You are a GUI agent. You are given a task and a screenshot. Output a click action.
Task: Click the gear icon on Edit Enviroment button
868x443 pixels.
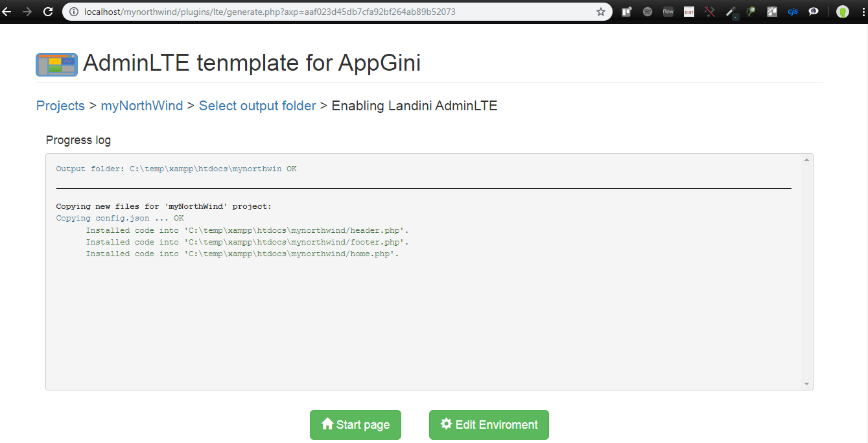tap(446, 424)
